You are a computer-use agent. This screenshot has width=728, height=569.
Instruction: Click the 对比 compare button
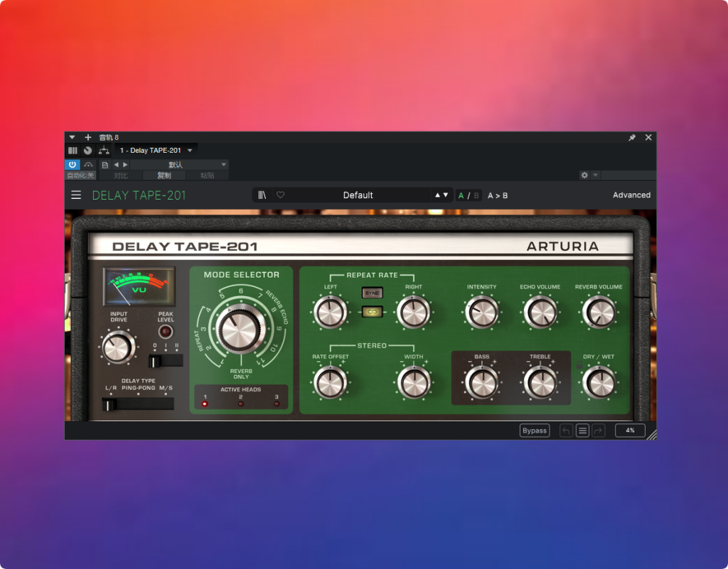coord(120,175)
